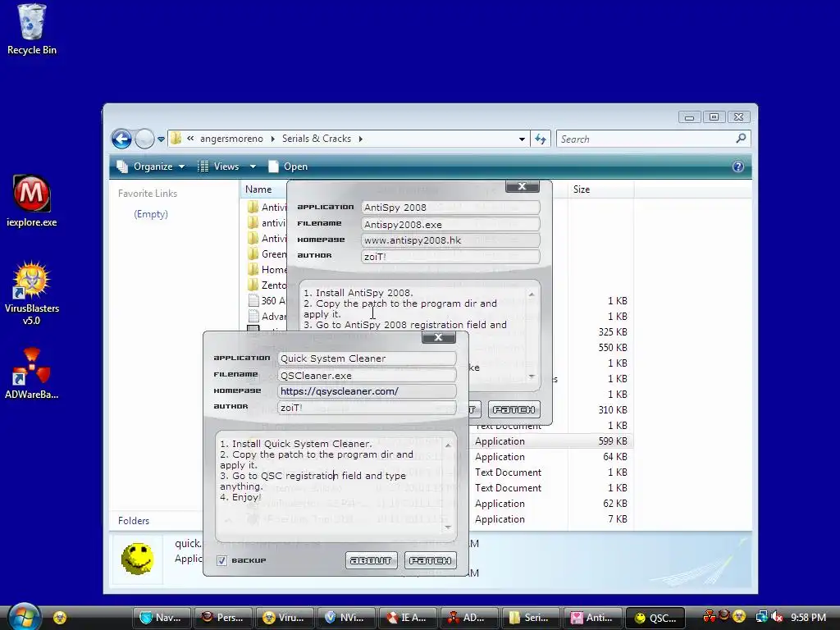
Task: Switch to the Viru... taskbar window
Action: pyautogui.click(x=285, y=618)
